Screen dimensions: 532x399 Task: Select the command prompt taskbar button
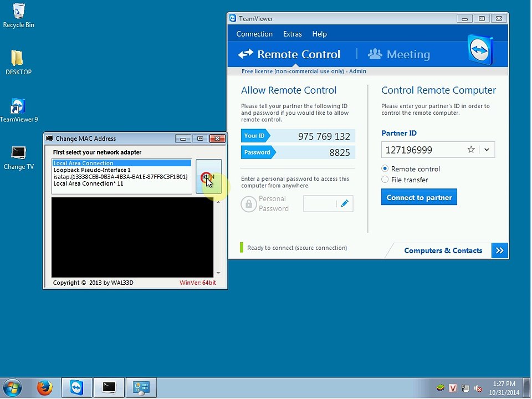pos(109,387)
